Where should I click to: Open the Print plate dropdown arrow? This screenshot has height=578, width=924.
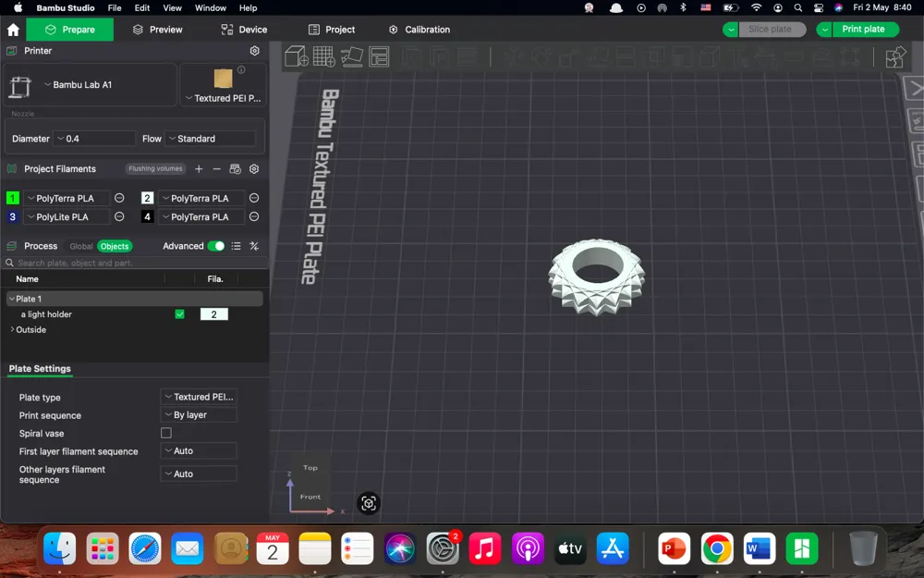coord(824,30)
